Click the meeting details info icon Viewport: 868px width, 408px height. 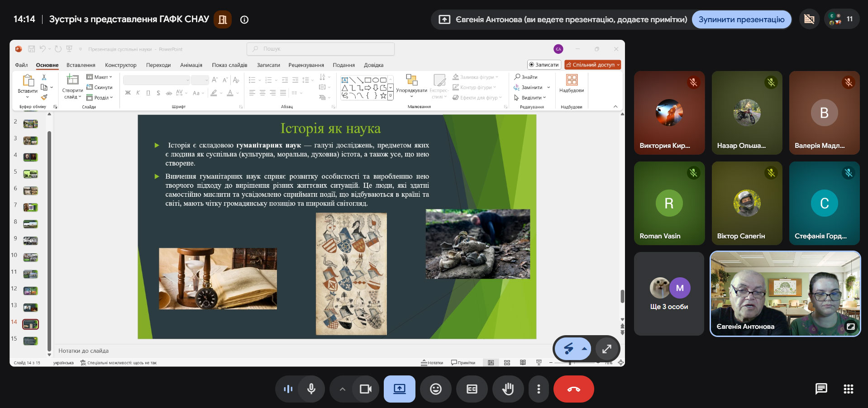point(244,19)
